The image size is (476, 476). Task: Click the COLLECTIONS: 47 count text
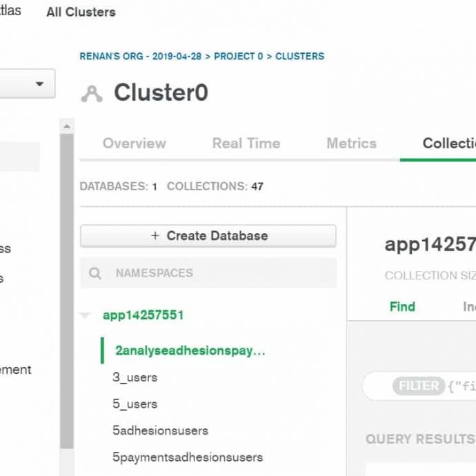[x=215, y=186]
